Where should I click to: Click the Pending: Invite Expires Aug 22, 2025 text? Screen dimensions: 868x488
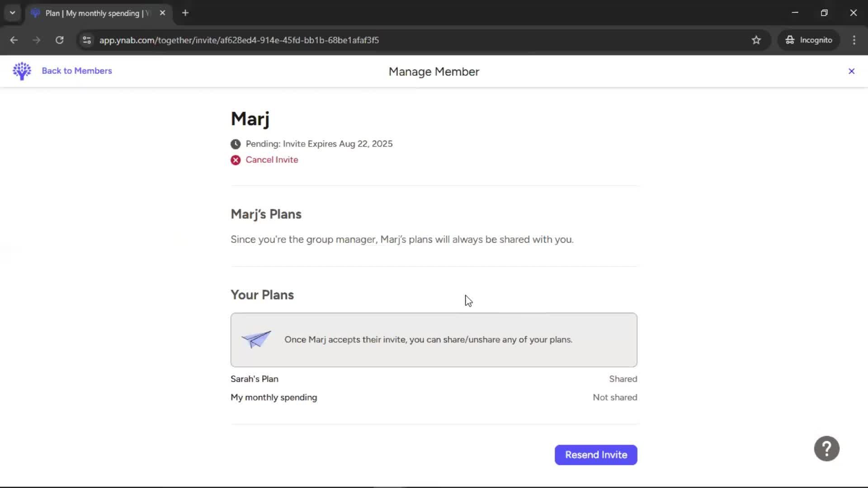click(319, 144)
